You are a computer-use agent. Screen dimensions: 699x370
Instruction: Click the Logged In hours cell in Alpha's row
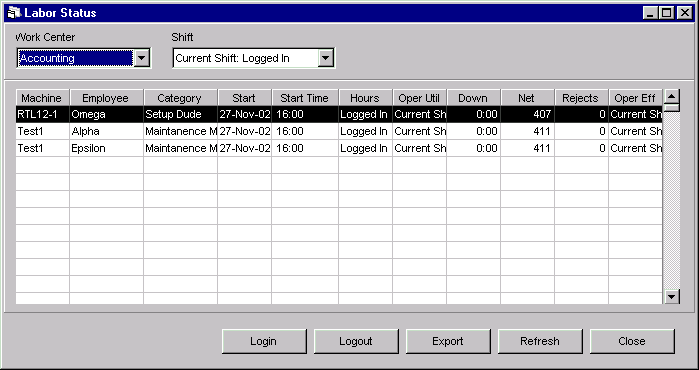366,132
